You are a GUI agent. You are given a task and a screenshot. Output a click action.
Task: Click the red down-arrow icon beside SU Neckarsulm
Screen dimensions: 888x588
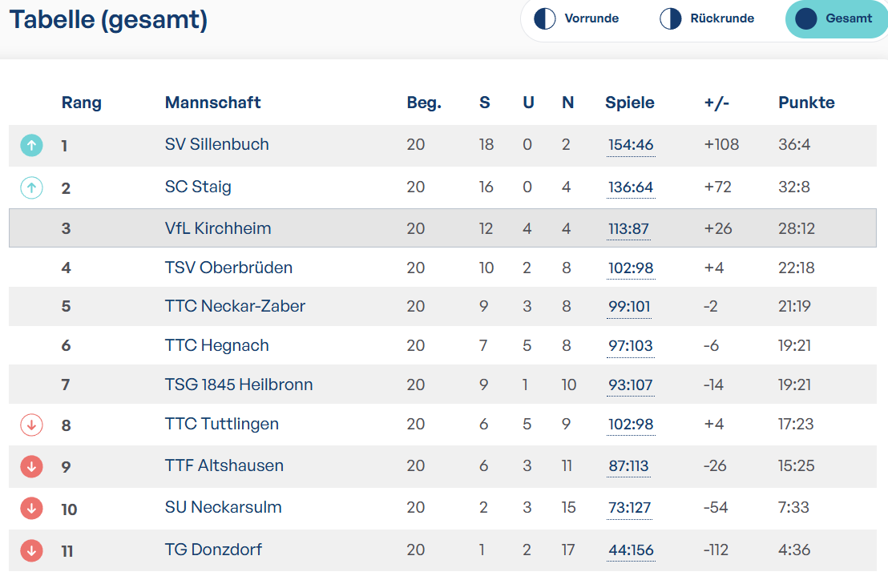coord(32,508)
